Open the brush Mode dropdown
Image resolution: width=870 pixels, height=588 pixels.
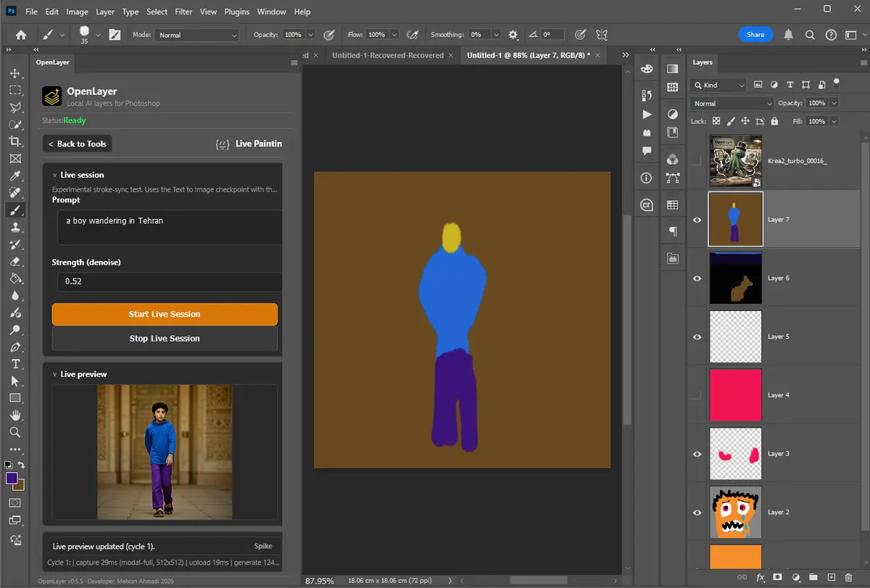click(196, 35)
